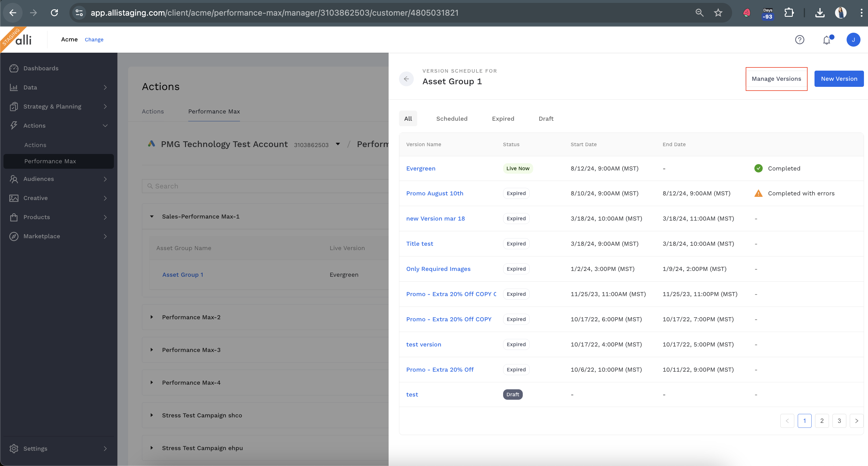Click the help question mark icon
Screen dimensions: 868x466
[x=799, y=40]
